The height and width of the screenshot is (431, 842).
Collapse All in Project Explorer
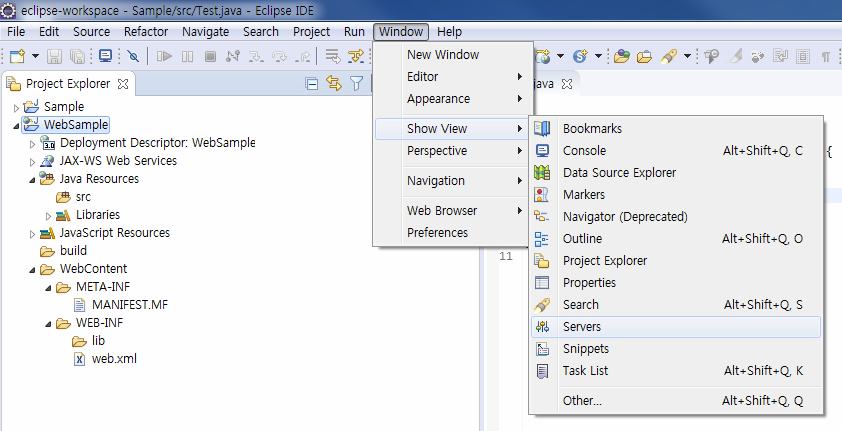311,84
